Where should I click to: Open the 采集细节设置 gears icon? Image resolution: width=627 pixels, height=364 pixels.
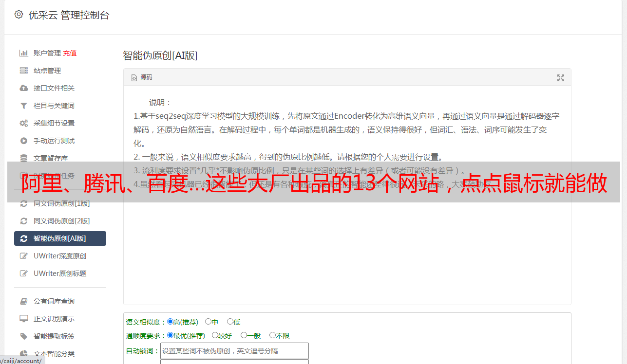tap(23, 123)
